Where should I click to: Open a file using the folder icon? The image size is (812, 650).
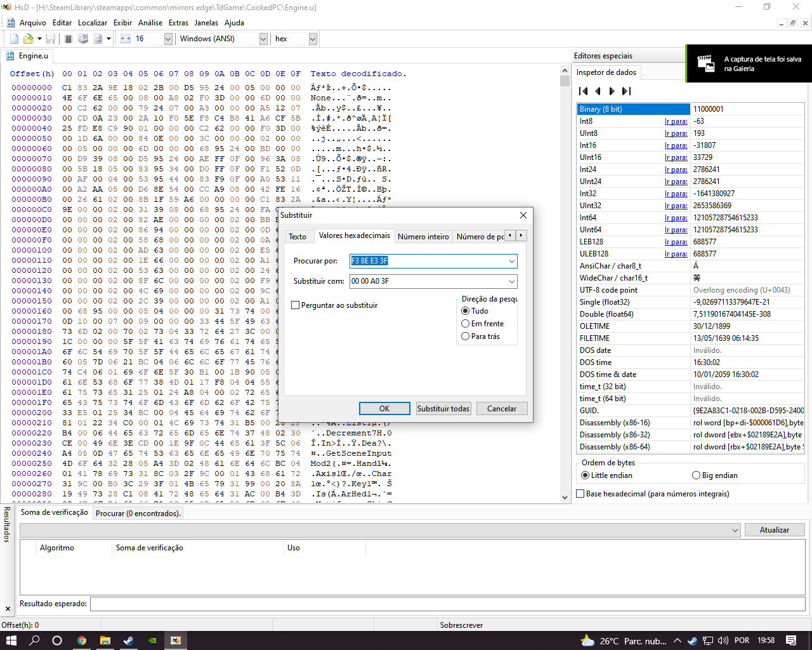28,39
